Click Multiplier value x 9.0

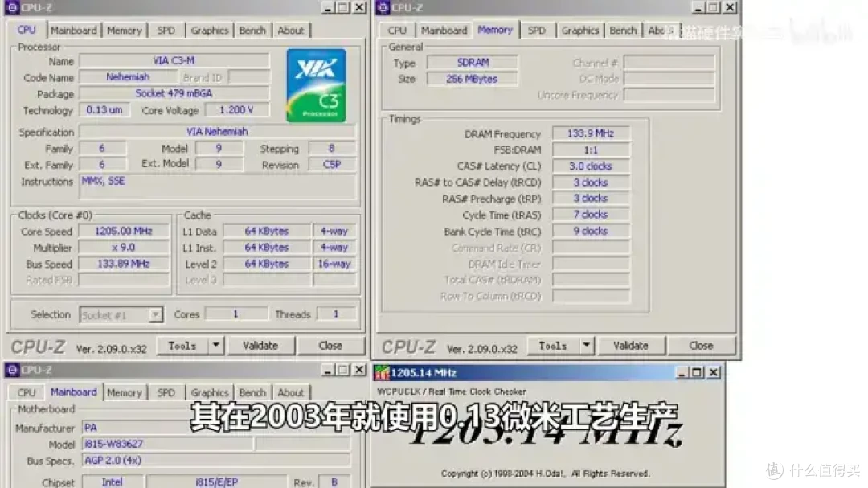coord(124,248)
